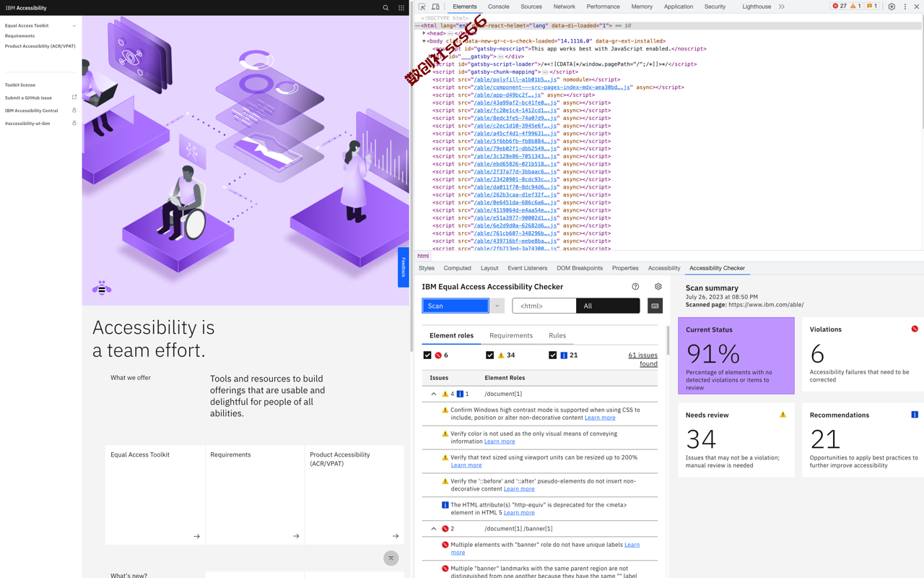Click the bee logo icon on page
The height and width of the screenshot is (578, 924).
point(102,288)
